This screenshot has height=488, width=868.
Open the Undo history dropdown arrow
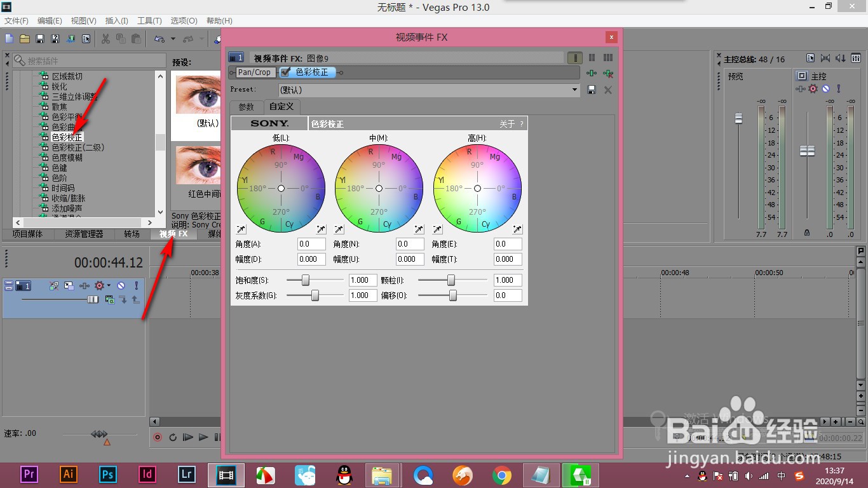[173, 39]
